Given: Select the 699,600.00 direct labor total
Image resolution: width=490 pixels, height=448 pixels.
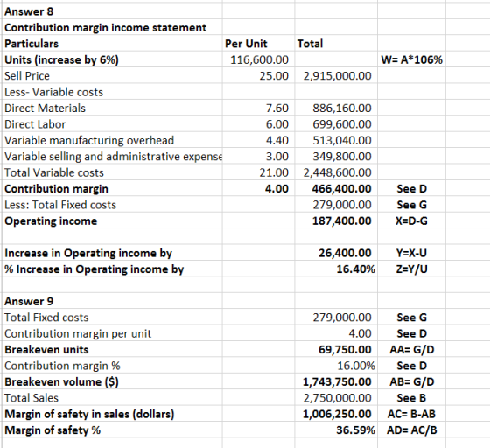Looking at the screenshot, I should pos(342,124).
